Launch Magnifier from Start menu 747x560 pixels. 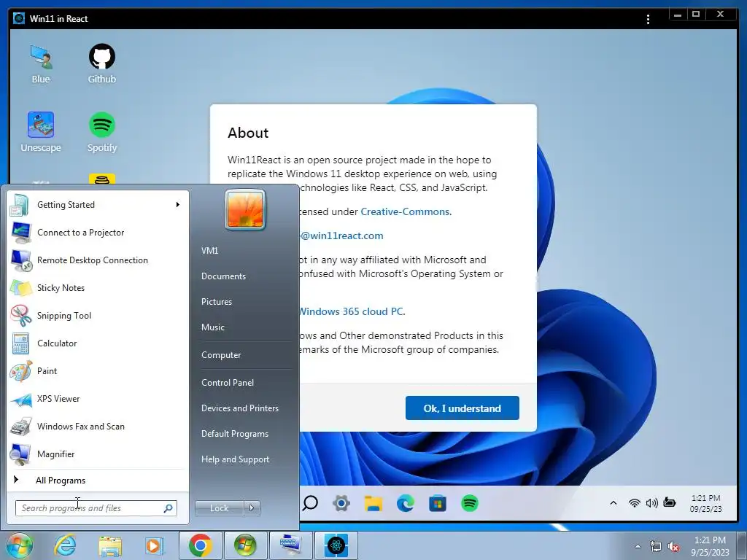pyautogui.click(x=98, y=454)
